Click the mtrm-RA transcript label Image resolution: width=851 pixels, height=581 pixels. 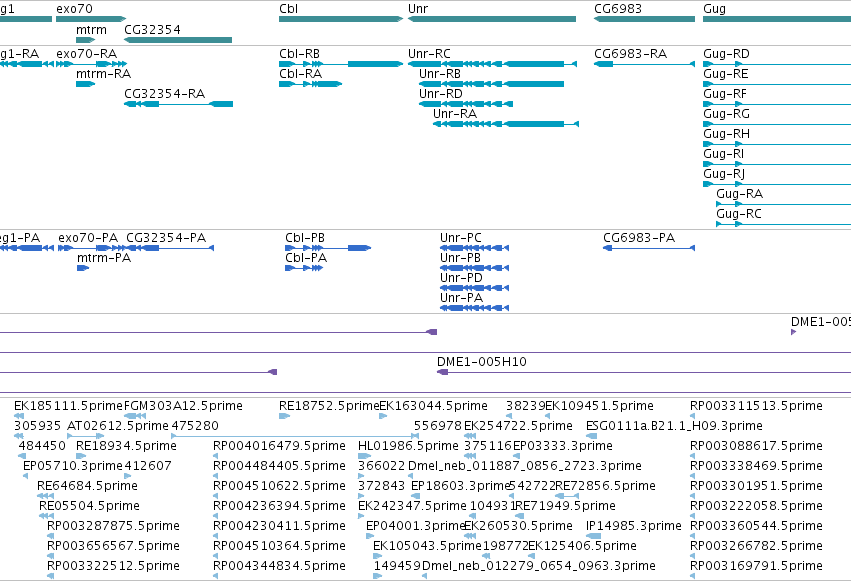click(x=103, y=74)
